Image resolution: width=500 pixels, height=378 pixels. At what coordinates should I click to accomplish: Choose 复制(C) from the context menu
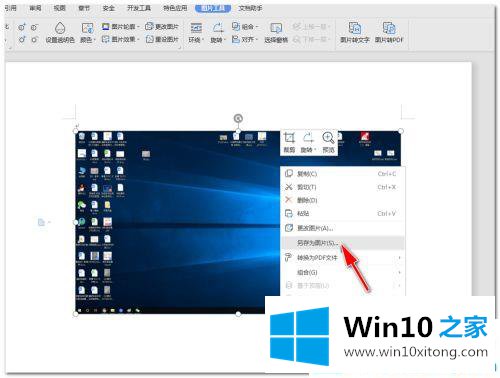(343, 174)
